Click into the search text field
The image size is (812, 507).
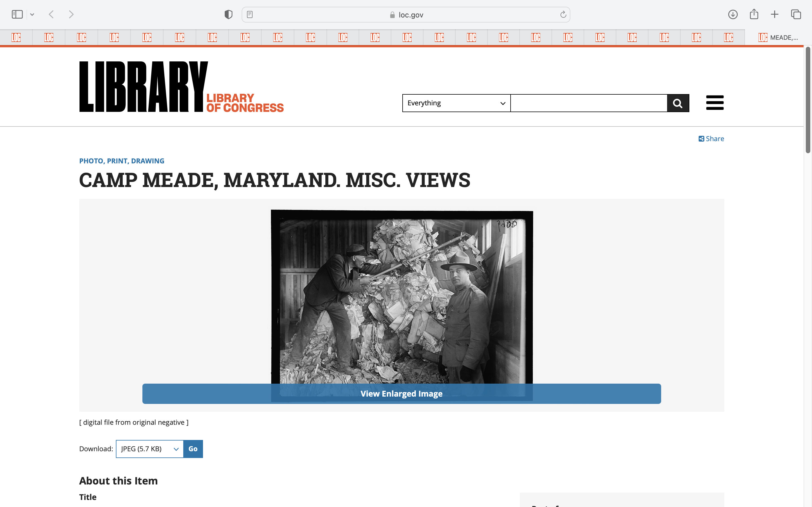[x=588, y=103]
